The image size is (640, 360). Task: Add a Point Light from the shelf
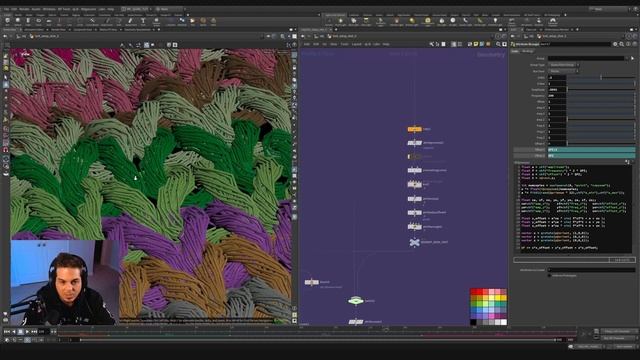coord(340,21)
